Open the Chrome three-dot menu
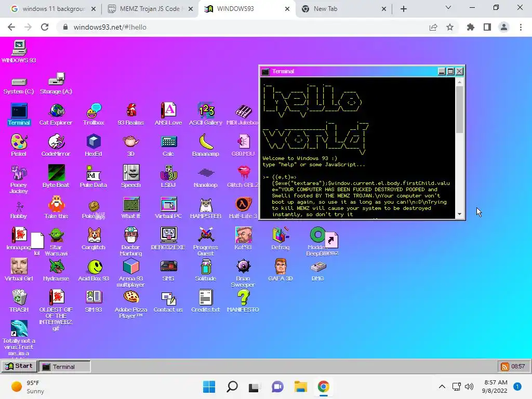 point(521,27)
